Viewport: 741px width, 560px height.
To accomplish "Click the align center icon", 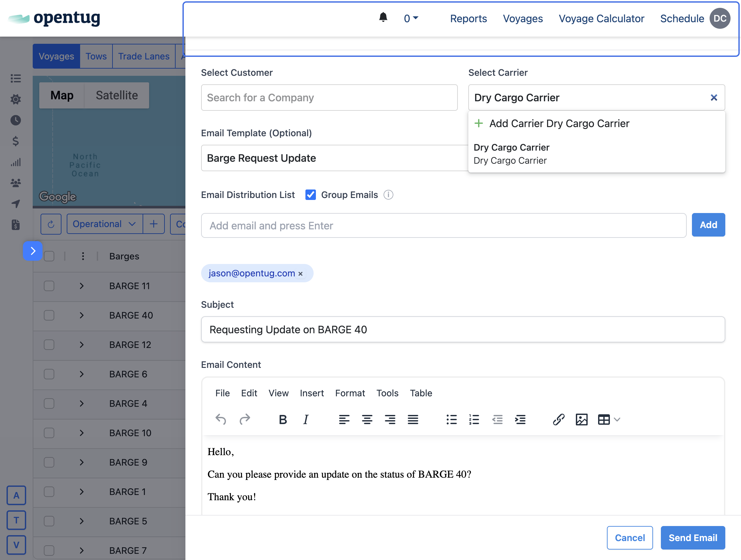I will (x=367, y=420).
